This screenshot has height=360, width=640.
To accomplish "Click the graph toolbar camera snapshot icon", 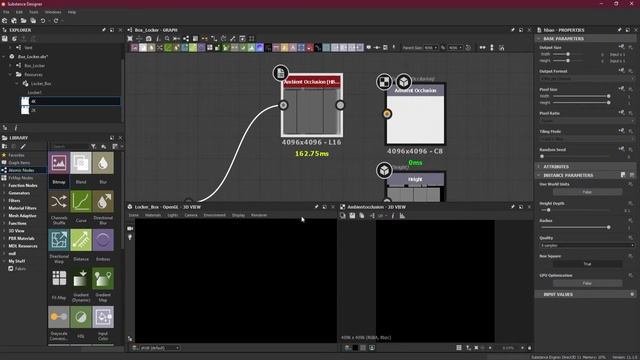I will (x=149, y=38).
